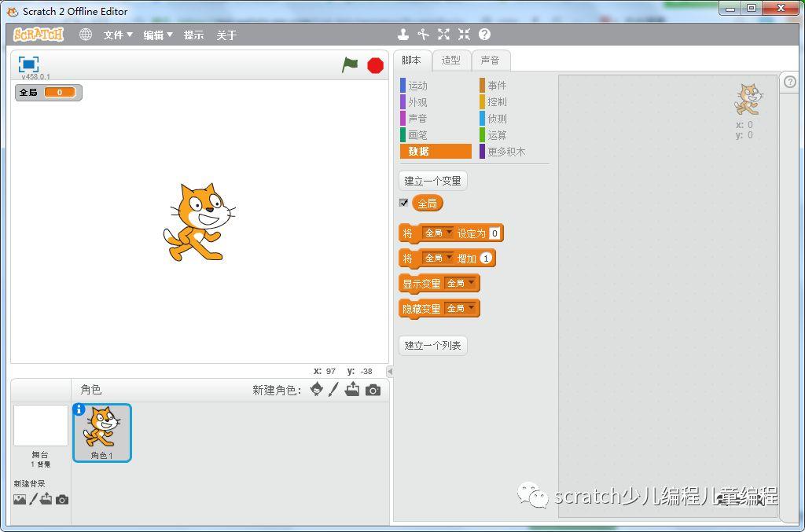Select the Duplicate stamp tool

403,35
